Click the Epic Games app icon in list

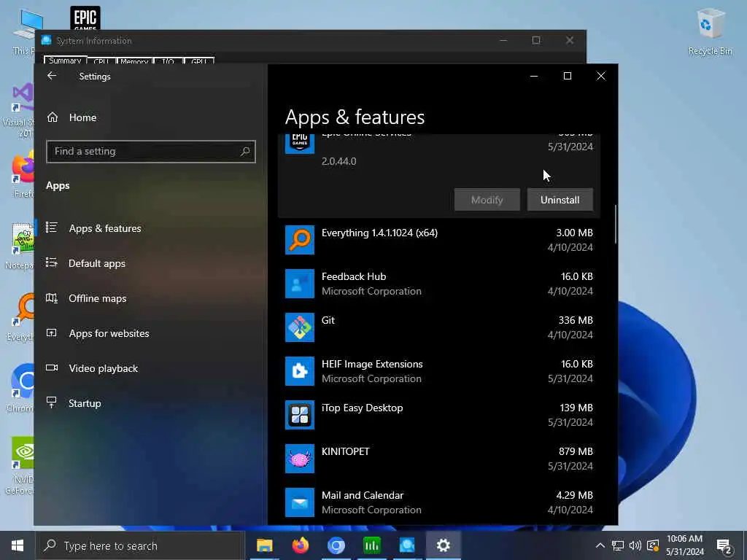(x=300, y=144)
